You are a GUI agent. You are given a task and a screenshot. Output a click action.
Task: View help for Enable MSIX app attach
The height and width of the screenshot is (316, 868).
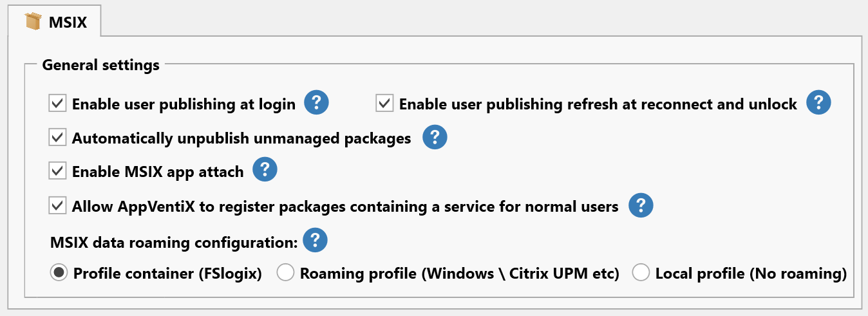[x=265, y=171]
